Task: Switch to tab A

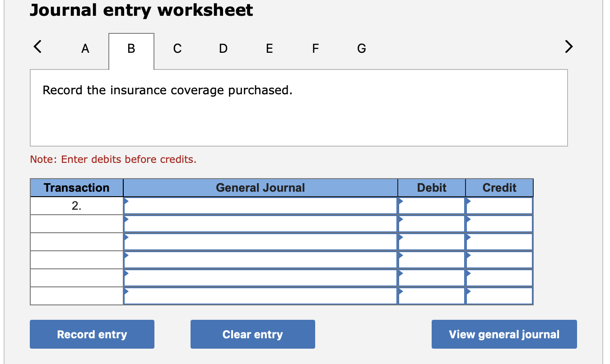Action: (x=85, y=49)
